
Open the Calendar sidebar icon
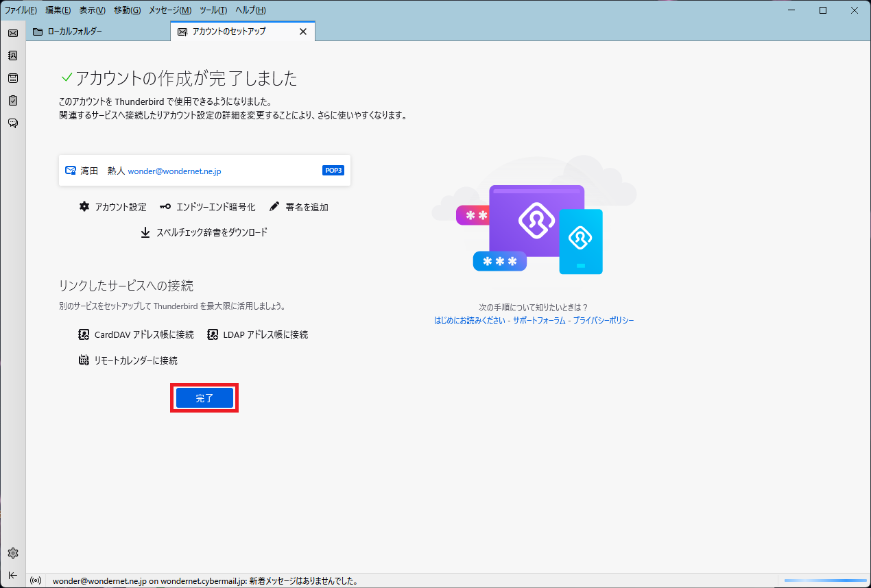13,78
